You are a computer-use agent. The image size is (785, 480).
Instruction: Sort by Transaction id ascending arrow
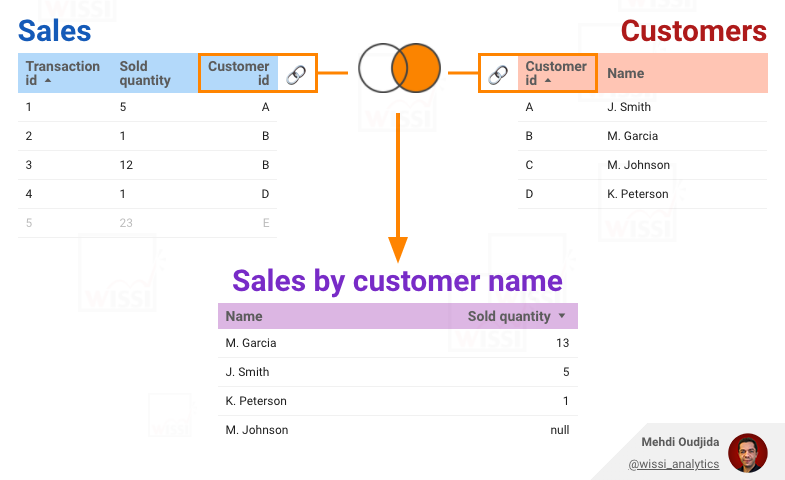48,80
